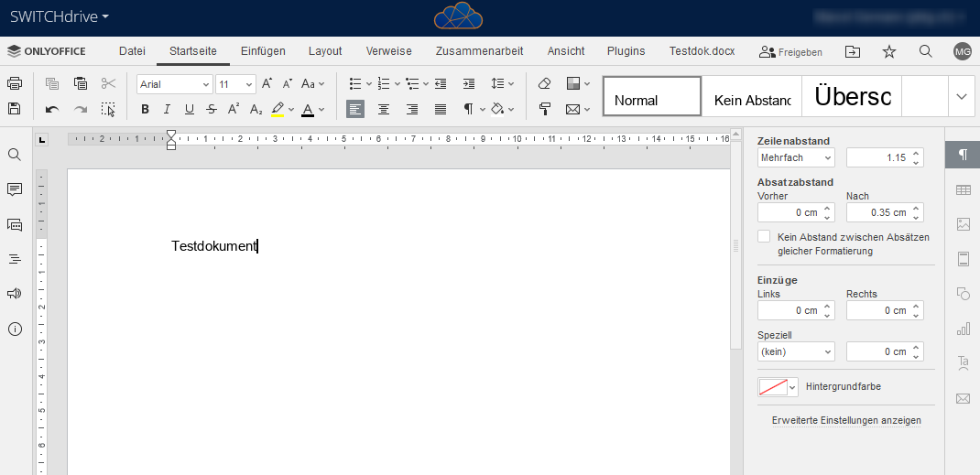Click the Freigeben share button
The image size is (980, 475).
point(790,52)
